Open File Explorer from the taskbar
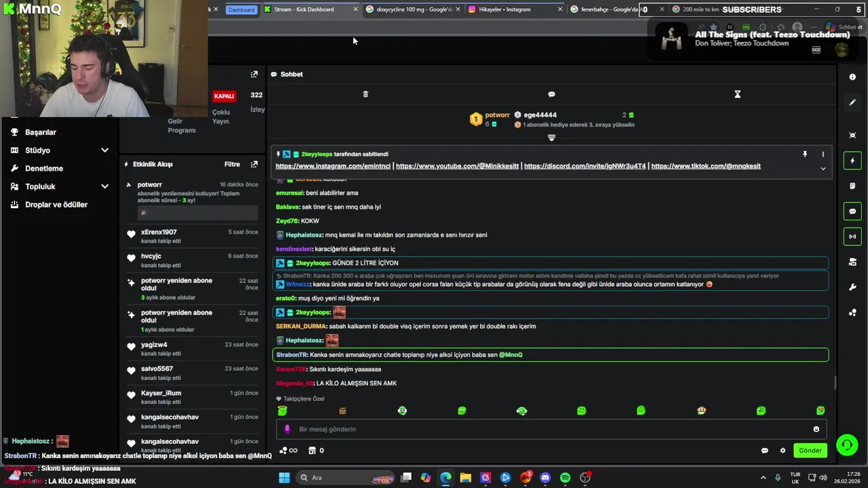 pos(466,478)
